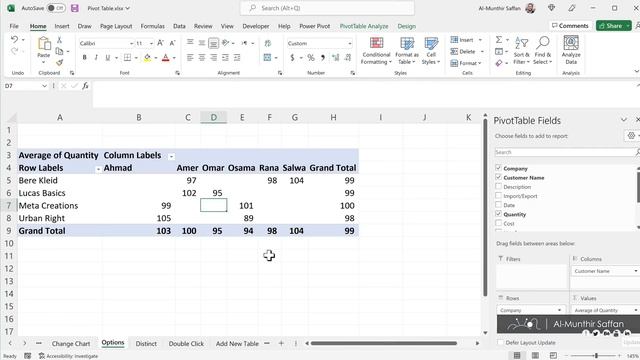
Task: Open Conditional Formatting menu
Action: 376,51
